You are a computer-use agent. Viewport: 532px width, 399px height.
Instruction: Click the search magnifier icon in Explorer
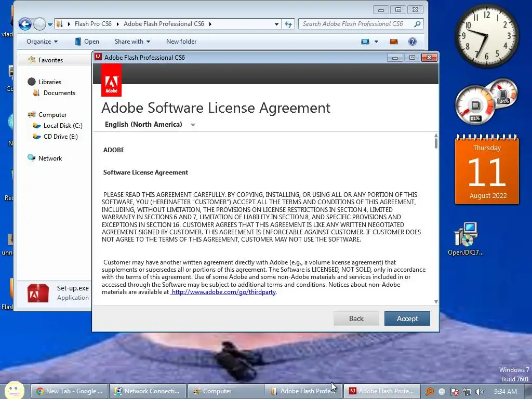point(418,24)
